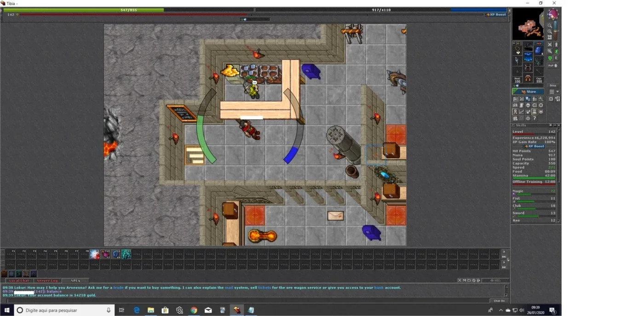Toggle the Chat On button
This screenshot has width=644, height=316.
pos(499,301)
